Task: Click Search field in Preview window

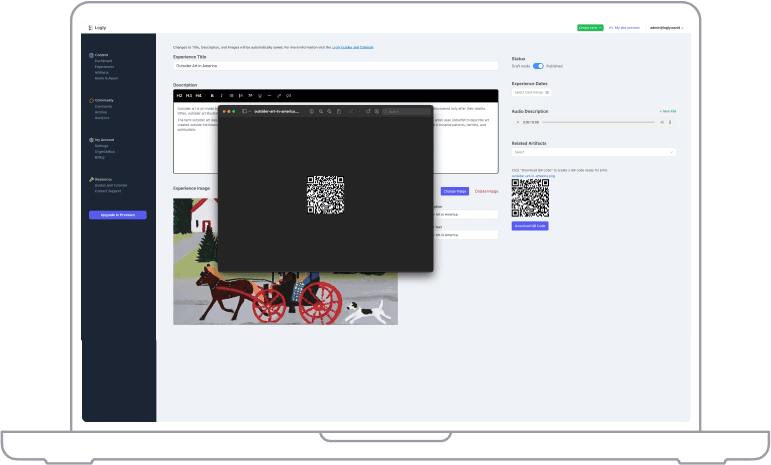Action: [x=406, y=112]
